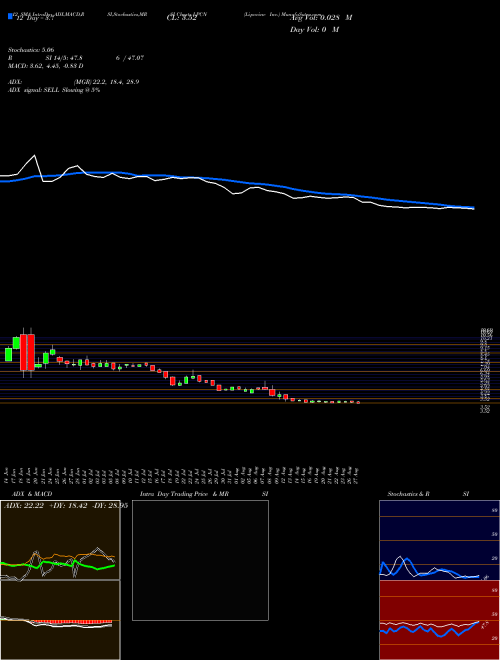Open the ADX indicator chart panel
The height and width of the screenshot is (660, 500).
(60, 540)
